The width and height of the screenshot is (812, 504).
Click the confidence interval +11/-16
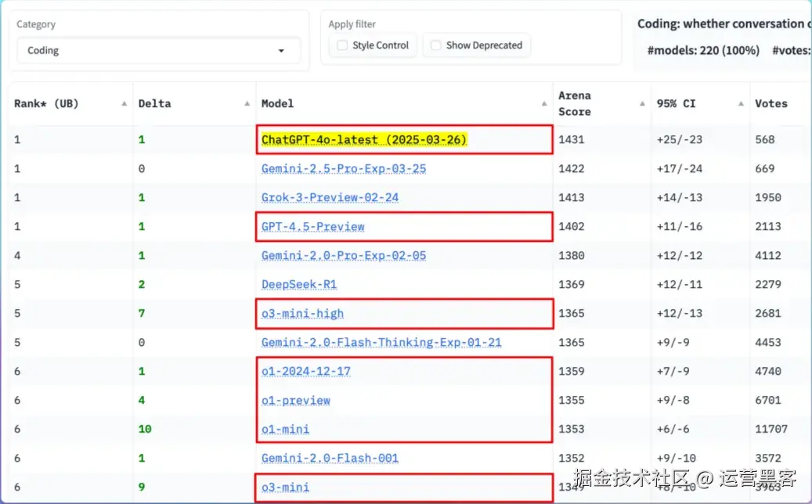pos(680,227)
